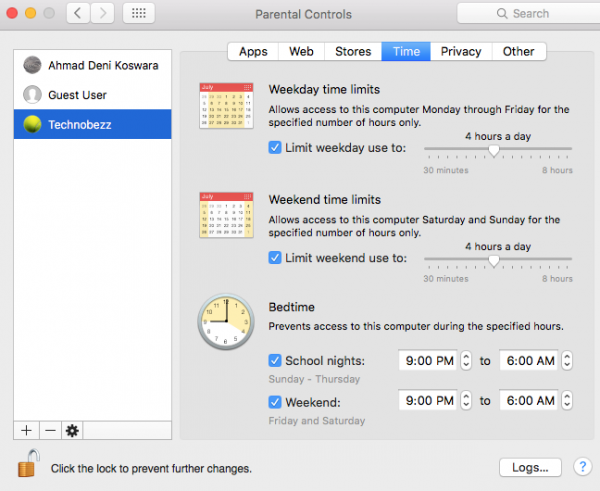Open the Logs... button

528,467
